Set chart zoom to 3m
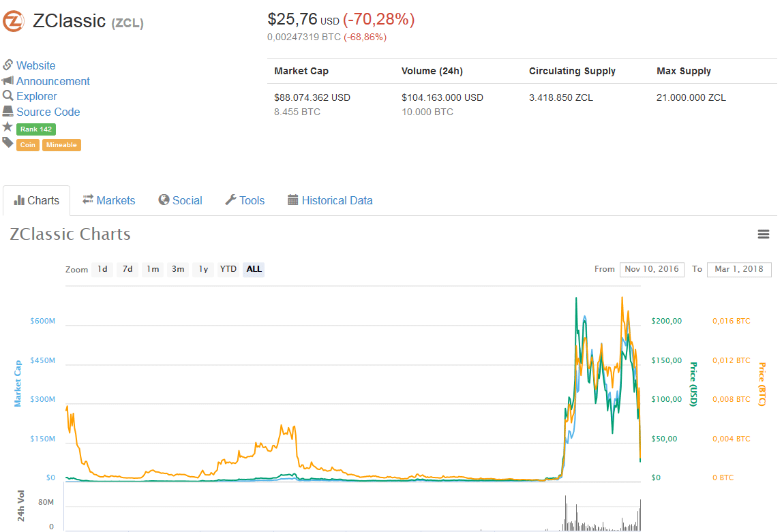782x532 pixels. [178, 269]
